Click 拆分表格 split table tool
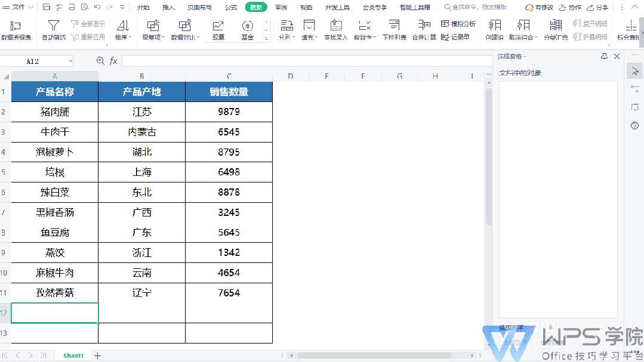This screenshot has width=644, height=362. pyautogui.click(x=628, y=30)
